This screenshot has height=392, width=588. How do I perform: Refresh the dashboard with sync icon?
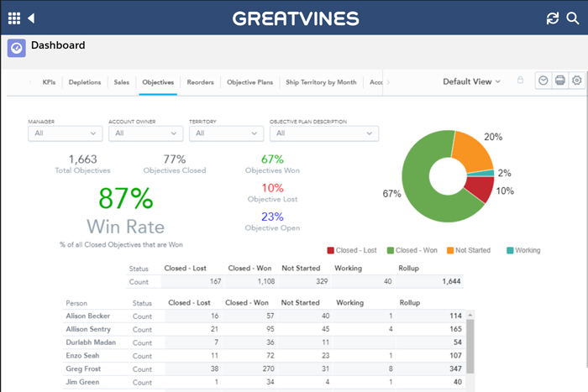tap(552, 18)
